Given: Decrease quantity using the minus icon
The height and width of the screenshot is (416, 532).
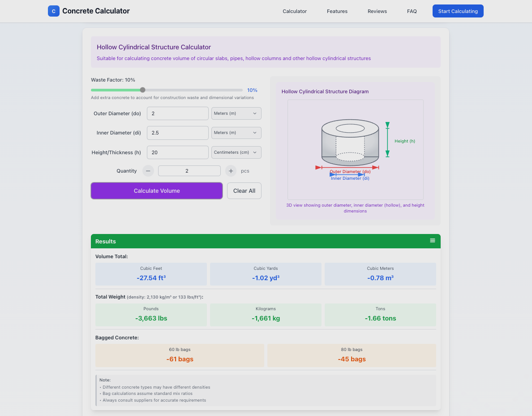Looking at the screenshot, I should click(148, 171).
